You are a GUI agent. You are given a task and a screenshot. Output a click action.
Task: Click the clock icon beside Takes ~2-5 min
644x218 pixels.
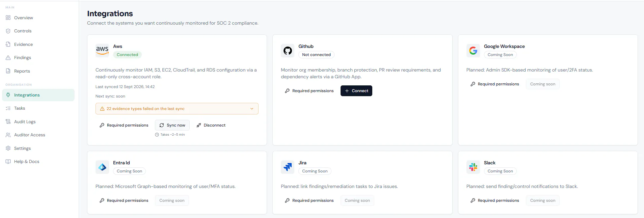coord(157,135)
